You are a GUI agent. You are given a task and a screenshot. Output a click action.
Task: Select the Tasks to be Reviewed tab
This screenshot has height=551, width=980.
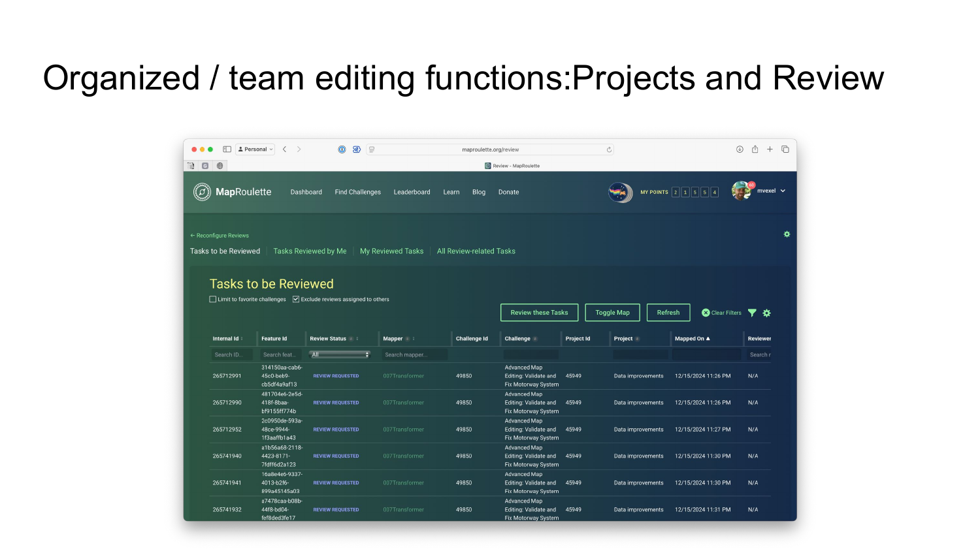pyautogui.click(x=225, y=251)
